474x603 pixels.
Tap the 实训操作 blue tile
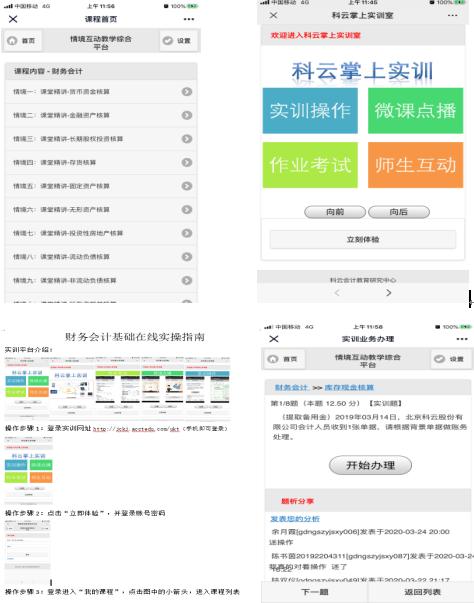click(x=310, y=111)
